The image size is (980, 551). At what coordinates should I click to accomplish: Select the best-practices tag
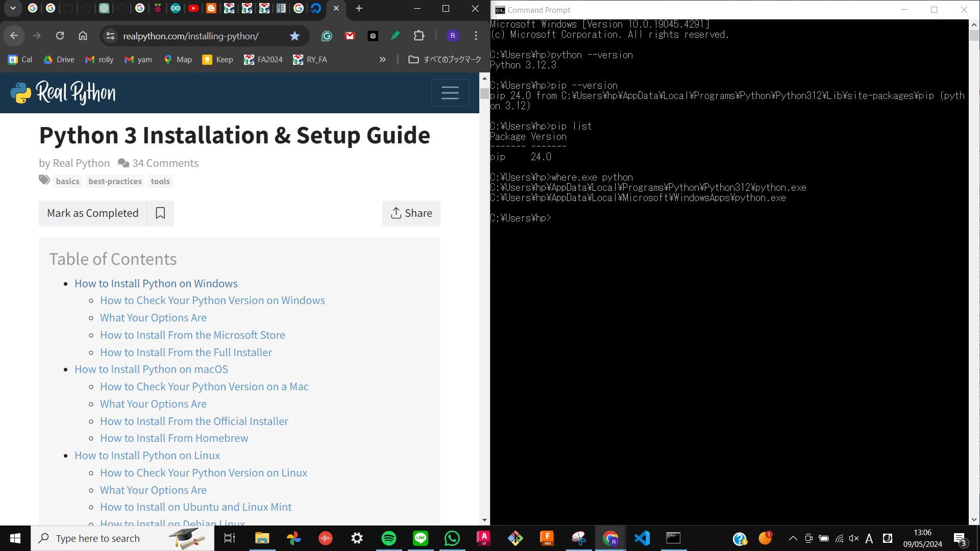pyautogui.click(x=115, y=181)
